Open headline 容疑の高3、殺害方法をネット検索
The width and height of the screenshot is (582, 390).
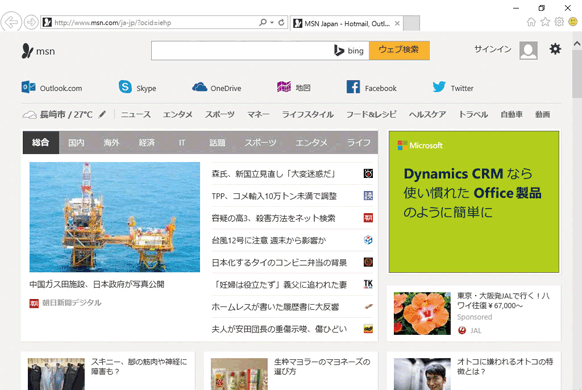274,218
